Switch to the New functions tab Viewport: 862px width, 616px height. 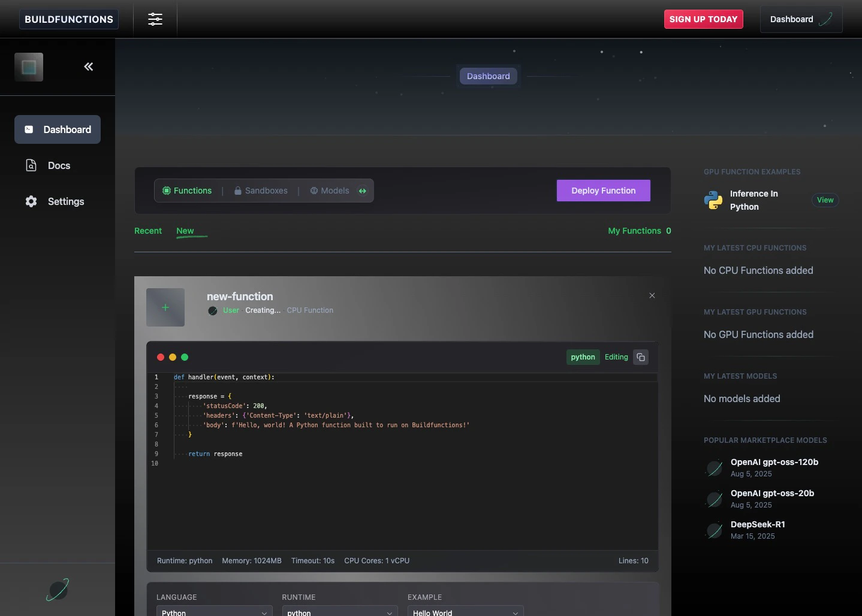click(184, 231)
